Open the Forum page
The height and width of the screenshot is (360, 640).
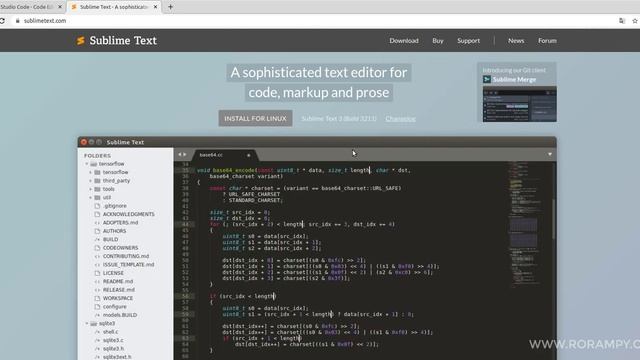tap(547, 40)
